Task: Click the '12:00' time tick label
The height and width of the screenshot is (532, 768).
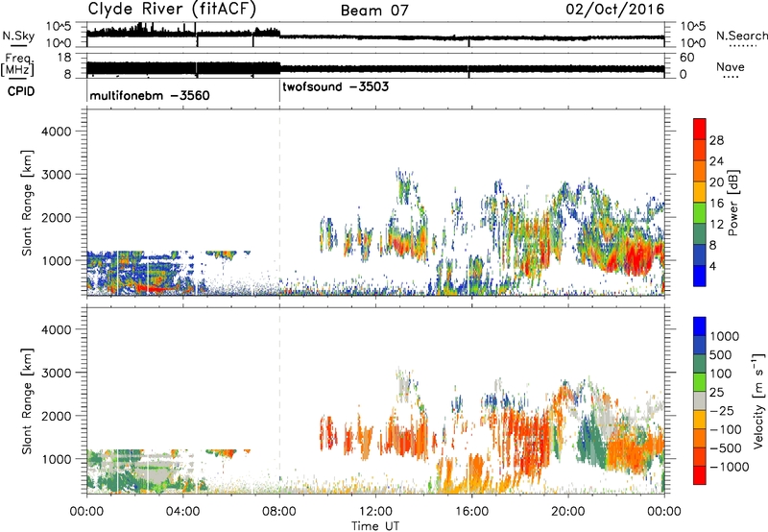Action: click(375, 512)
